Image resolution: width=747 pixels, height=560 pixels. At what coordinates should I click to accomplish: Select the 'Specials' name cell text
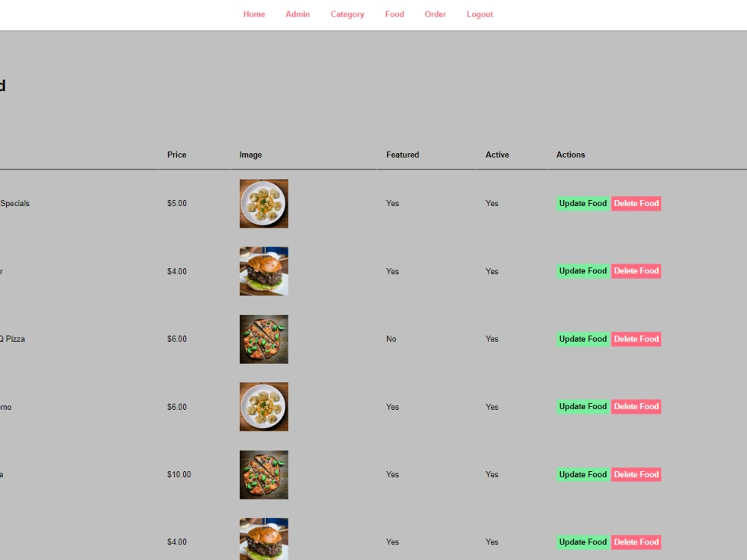click(x=15, y=203)
